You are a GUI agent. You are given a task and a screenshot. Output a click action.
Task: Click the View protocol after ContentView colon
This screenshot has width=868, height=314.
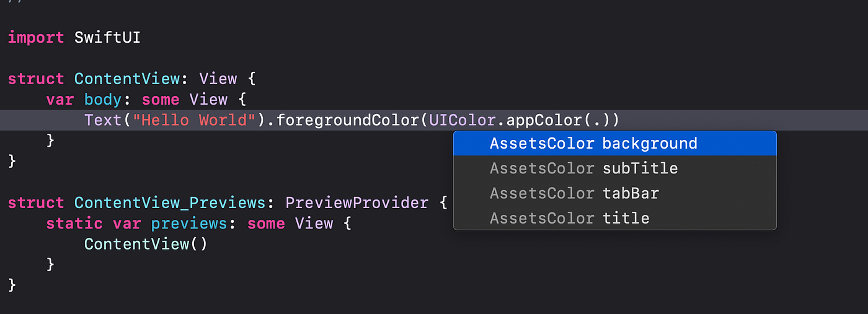click(218, 79)
